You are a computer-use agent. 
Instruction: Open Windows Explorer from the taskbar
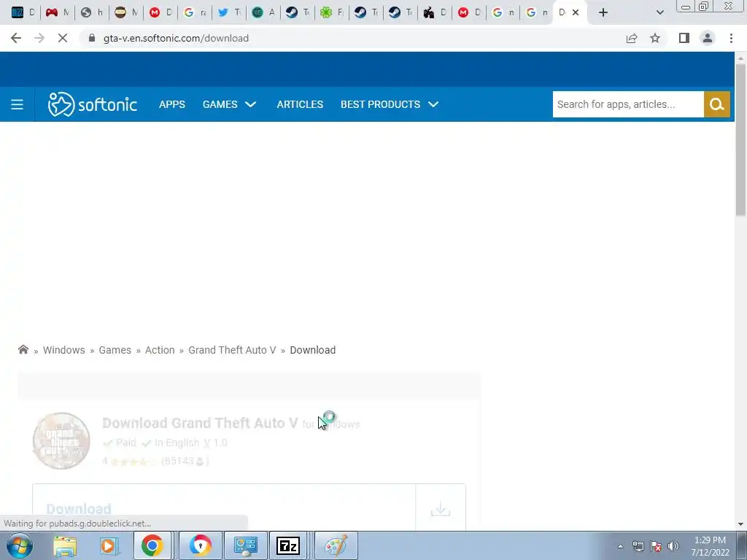65,545
